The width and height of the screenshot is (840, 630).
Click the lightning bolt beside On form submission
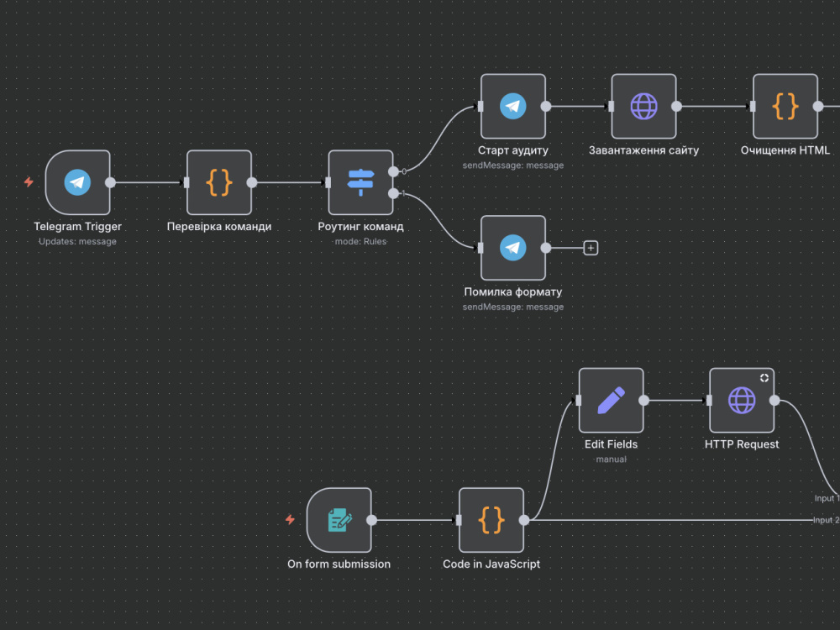pyautogui.click(x=290, y=519)
